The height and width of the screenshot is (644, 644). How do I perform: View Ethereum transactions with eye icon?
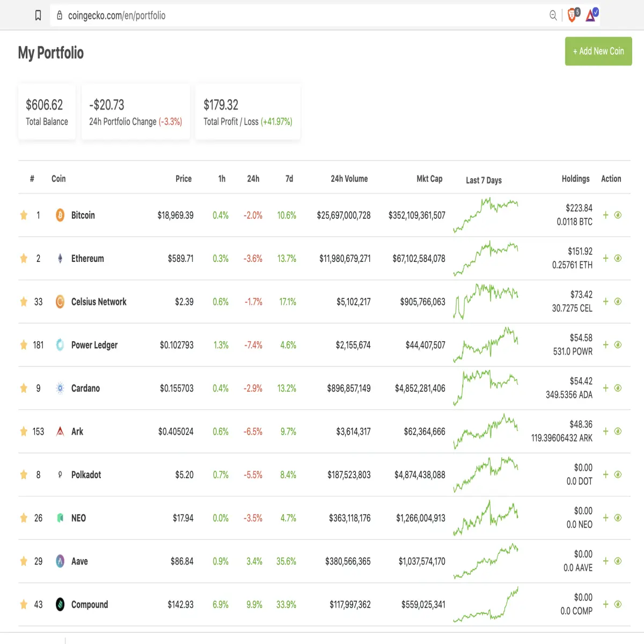(x=618, y=259)
